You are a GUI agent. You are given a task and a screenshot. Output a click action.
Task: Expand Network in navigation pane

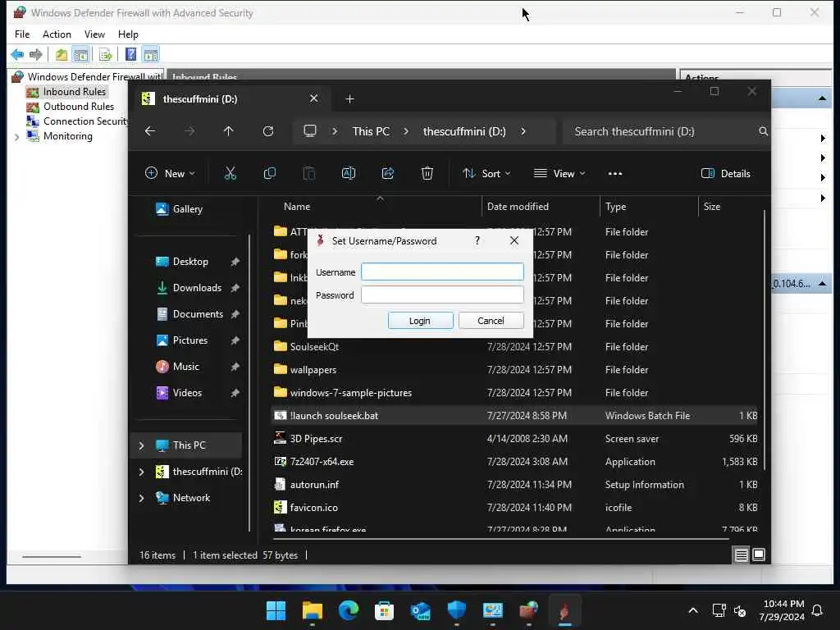click(x=141, y=498)
